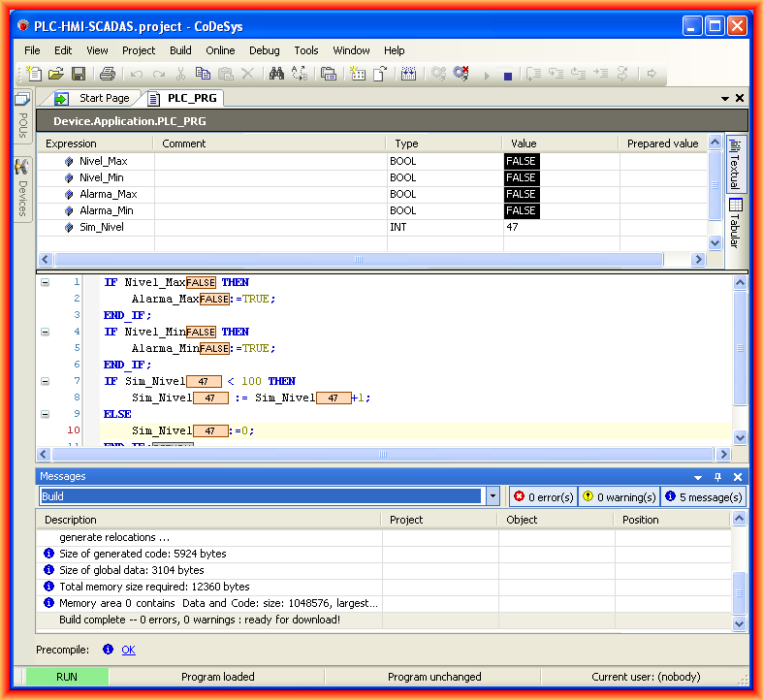Image resolution: width=763 pixels, height=700 pixels.
Task: Select the Sim_Nivel row in watch table
Action: coord(102,227)
